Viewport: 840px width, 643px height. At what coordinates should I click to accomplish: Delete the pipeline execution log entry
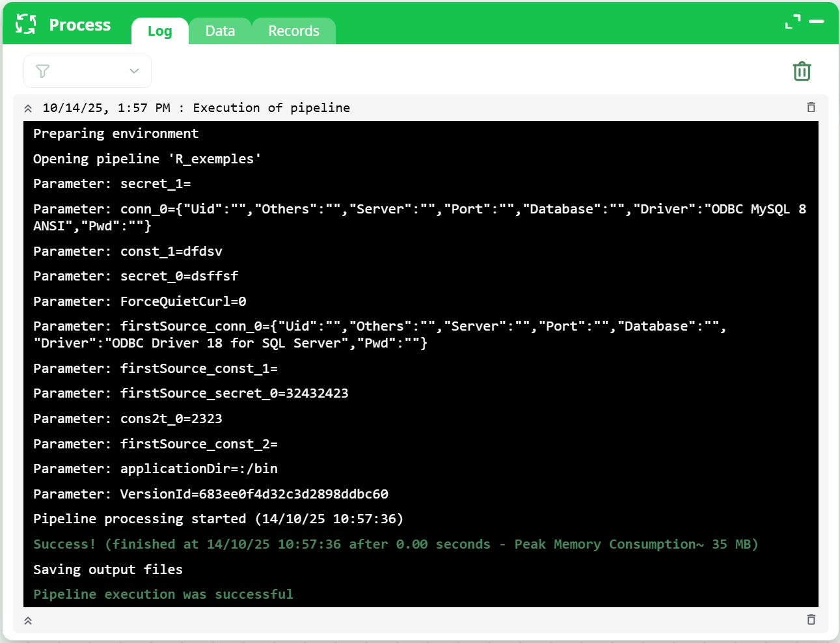tap(811, 107)
